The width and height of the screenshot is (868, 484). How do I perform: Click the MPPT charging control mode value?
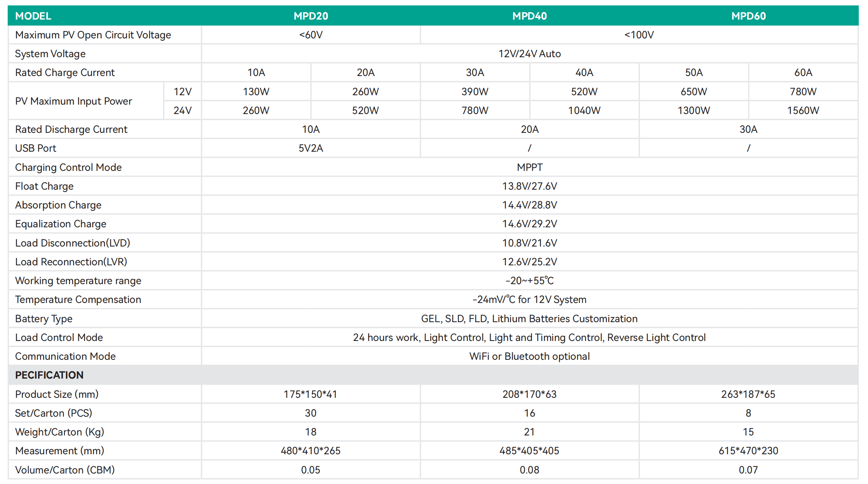click(529, 167)
